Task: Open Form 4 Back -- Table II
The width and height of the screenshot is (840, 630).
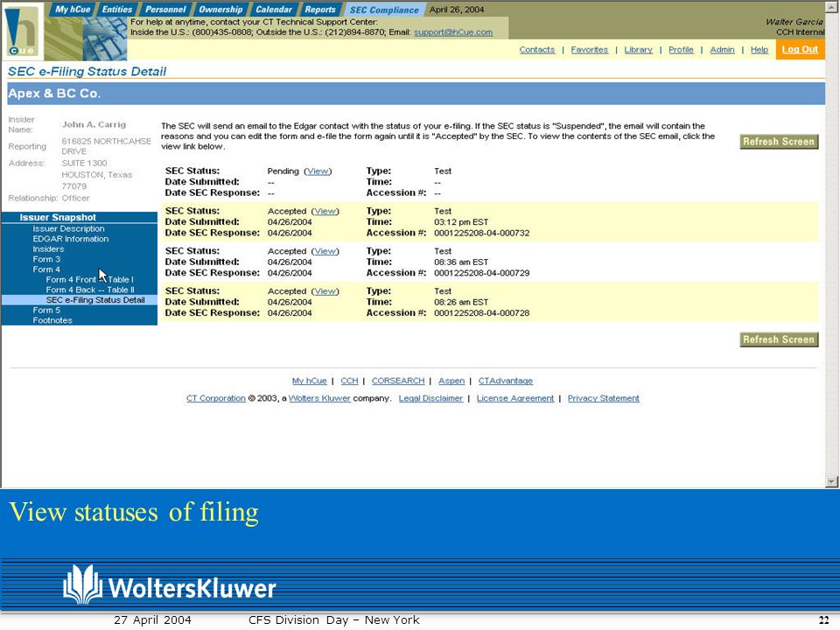Action: point(90,290)
